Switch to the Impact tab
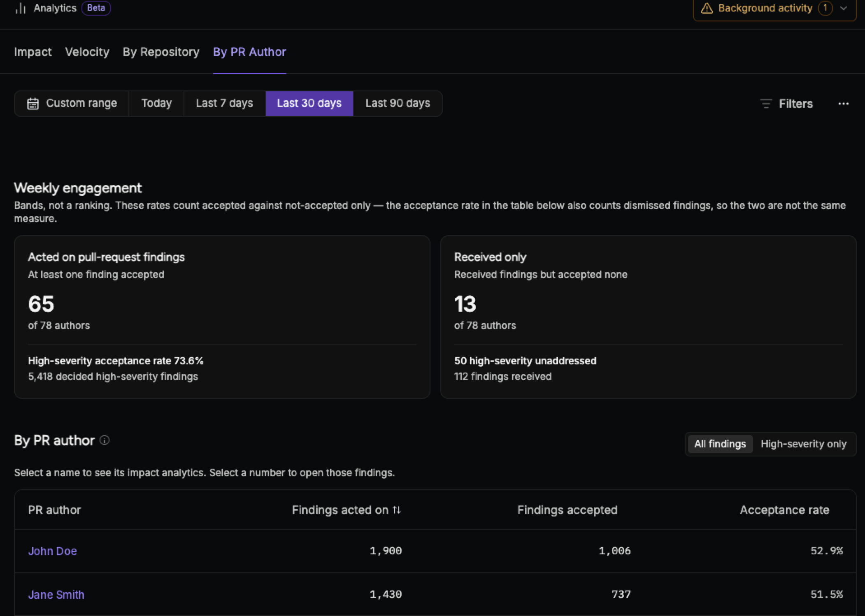The width and height of the screenshot is (865, 616). (x=33, y=52)
